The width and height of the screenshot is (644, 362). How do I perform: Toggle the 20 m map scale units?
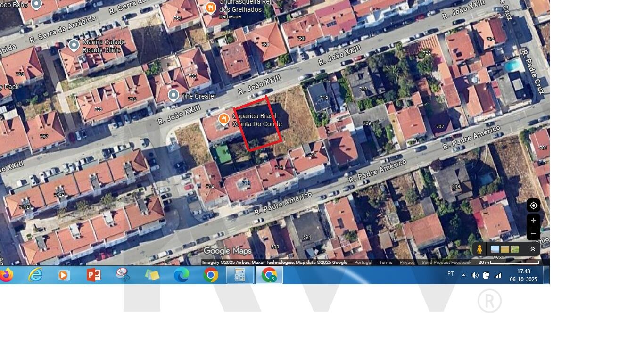[x=509, y=263]
